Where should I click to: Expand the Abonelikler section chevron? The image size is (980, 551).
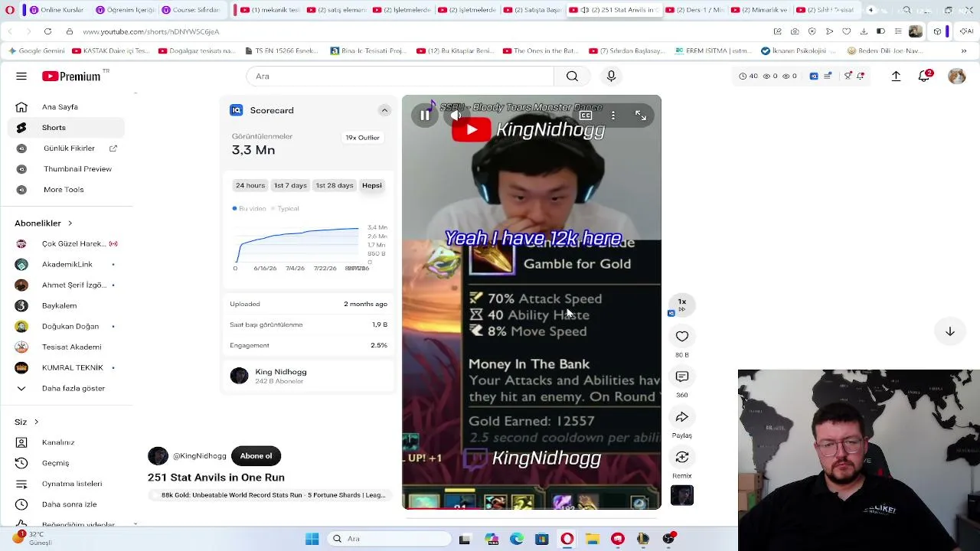pyautogui.click(x=70, y=223)
